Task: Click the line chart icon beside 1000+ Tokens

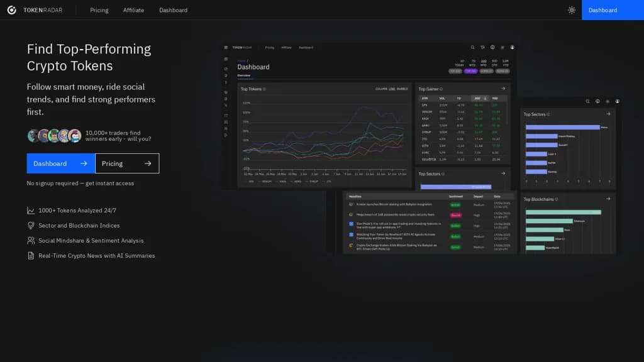Action: (x=31, y=210)
